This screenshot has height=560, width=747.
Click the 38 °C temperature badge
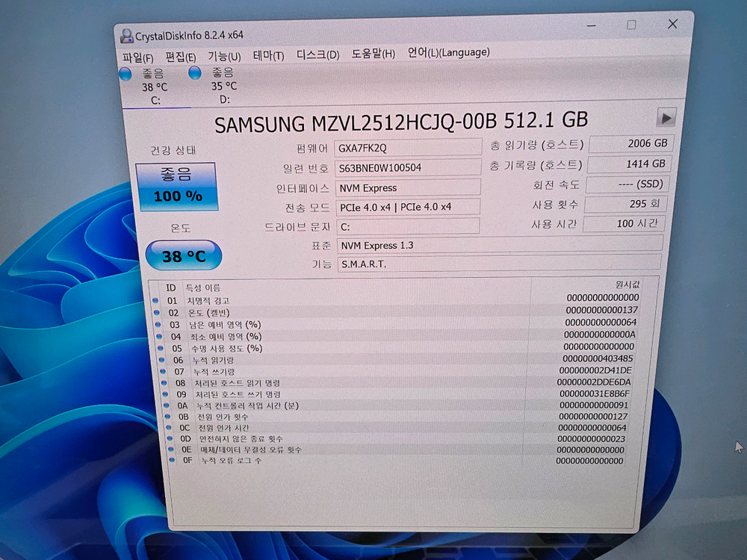coord(184,255)
